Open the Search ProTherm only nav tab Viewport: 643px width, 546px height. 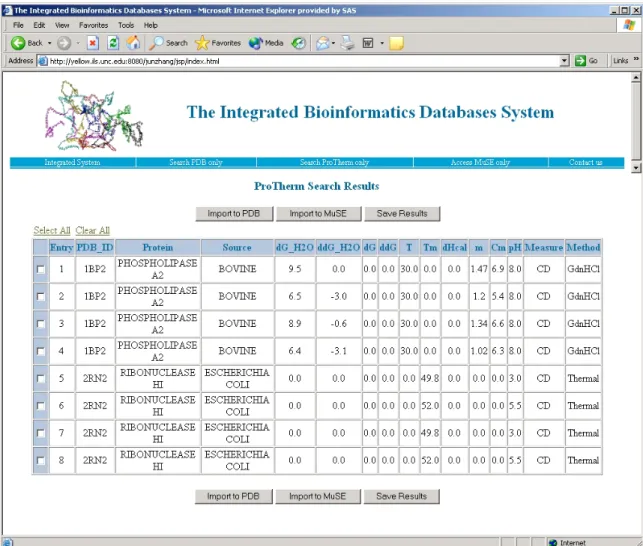334,162
